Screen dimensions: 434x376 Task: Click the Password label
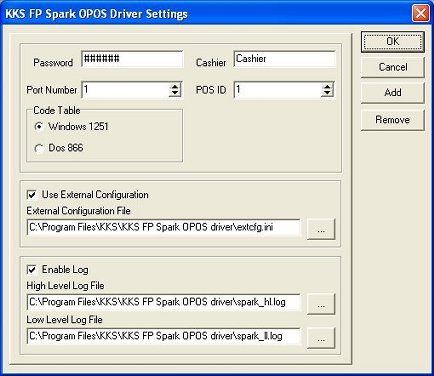pos(53,63)
